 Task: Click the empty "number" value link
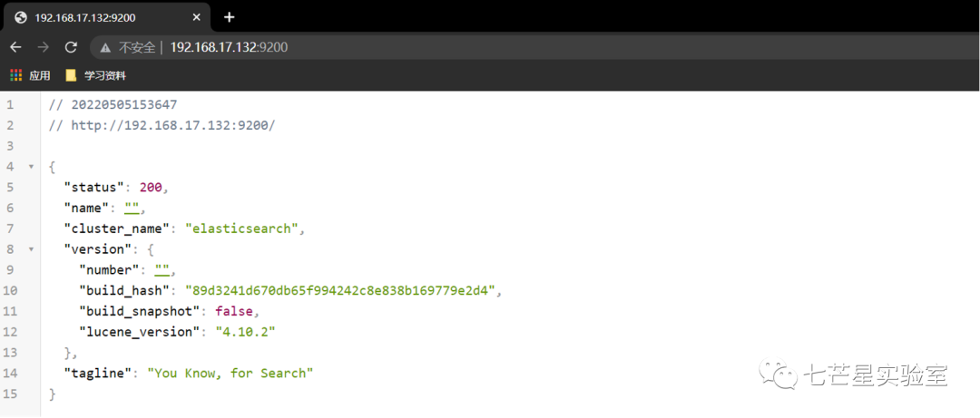(162, 270)
